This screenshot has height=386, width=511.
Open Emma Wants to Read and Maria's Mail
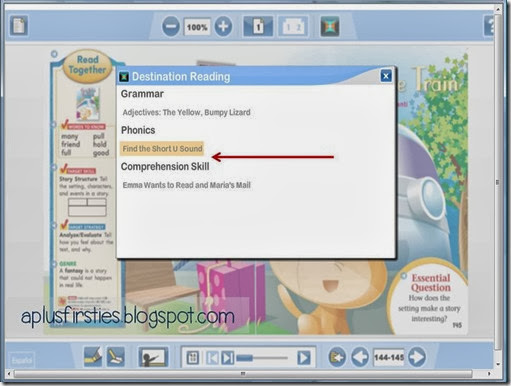click(186, 185)
